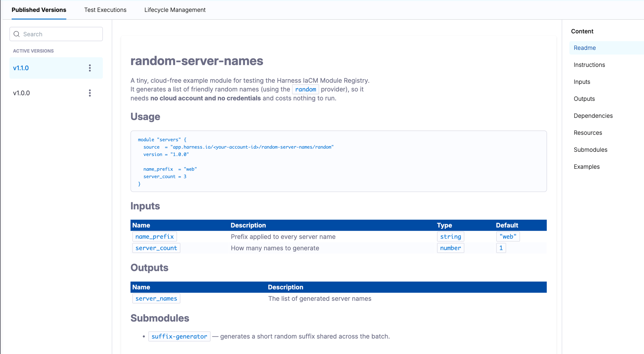Open the Lifecycle Management tab
Screen dimensions: 644x354
coord(175,10)
